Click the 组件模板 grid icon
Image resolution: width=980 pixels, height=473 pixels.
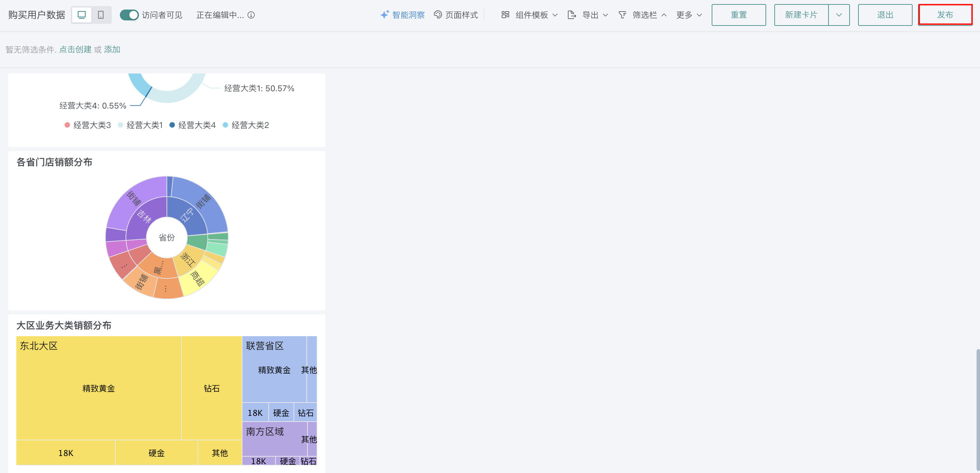click(x=505, y=15)
